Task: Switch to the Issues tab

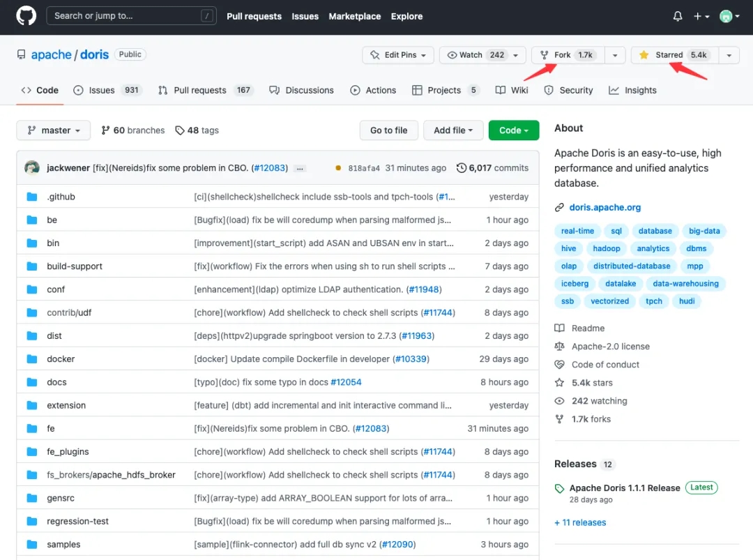Action: (107, 90)
